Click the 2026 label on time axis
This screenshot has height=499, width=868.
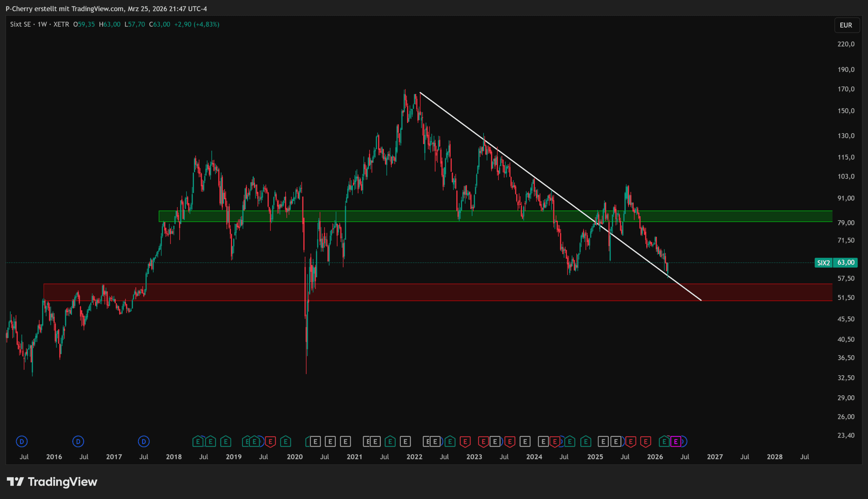tap(655, 457)
